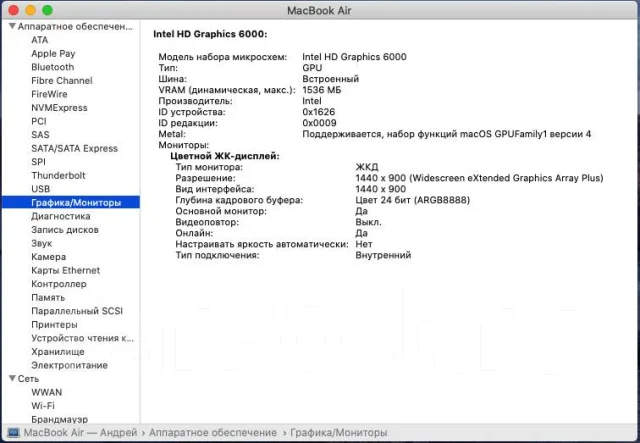Click connection type value Внутренний

coord(383,255)
